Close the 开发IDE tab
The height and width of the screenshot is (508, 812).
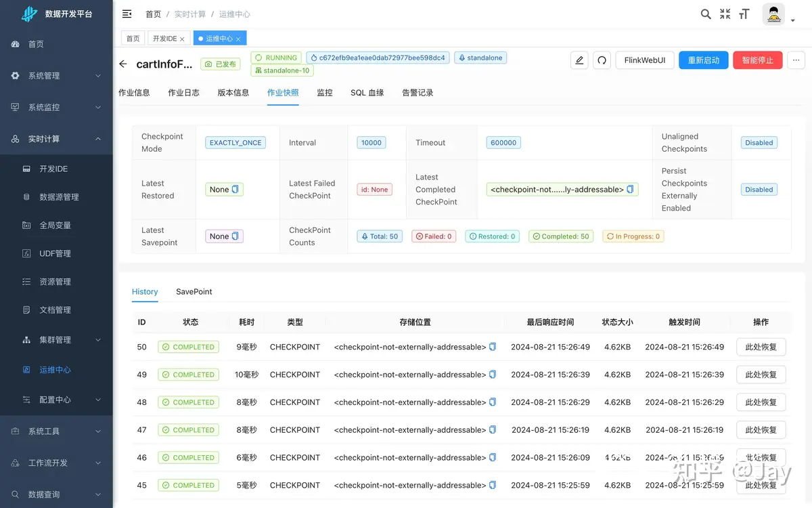tap(182, 39)
